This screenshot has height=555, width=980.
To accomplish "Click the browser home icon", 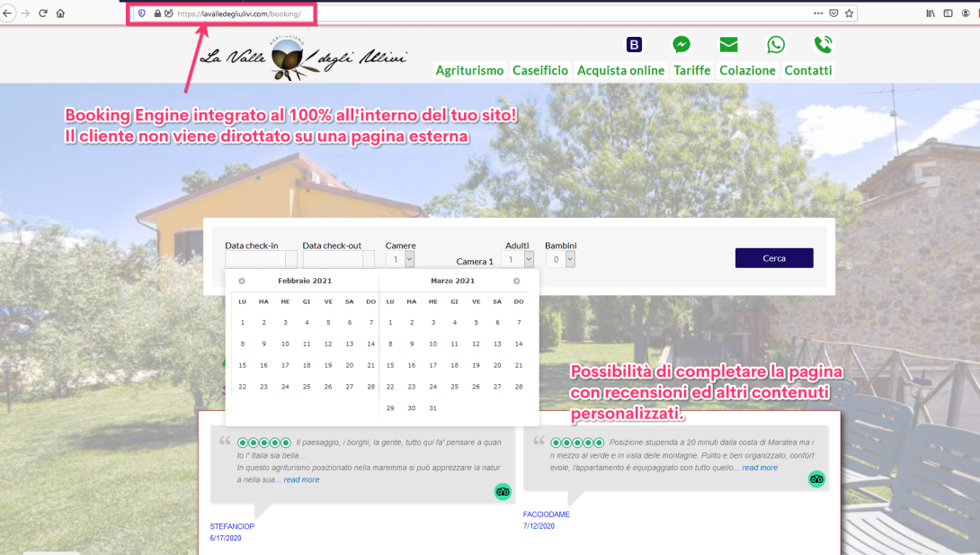I will 60,13.
